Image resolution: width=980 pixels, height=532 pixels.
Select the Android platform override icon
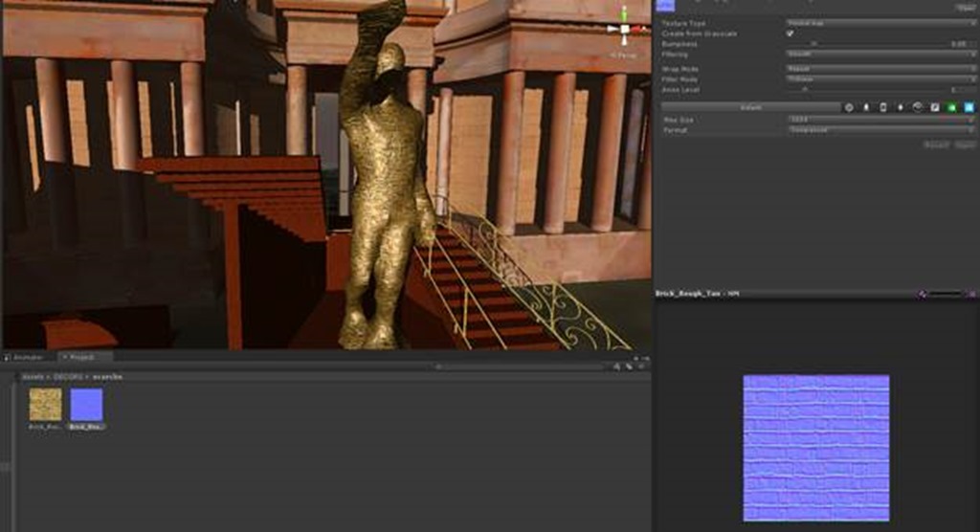(x=900, y=107)
